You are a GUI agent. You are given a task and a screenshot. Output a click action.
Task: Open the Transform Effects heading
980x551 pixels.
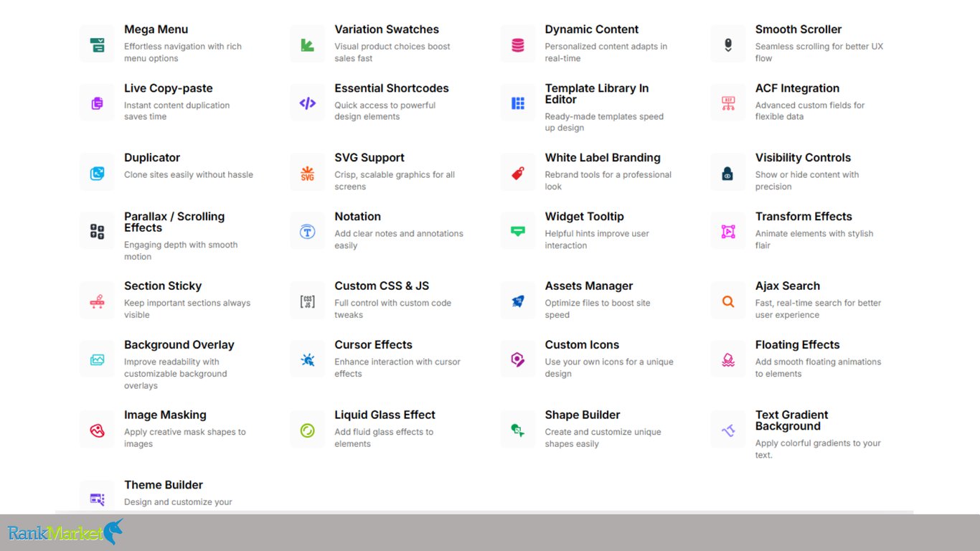pyautogui.click(x=804, y=217)
